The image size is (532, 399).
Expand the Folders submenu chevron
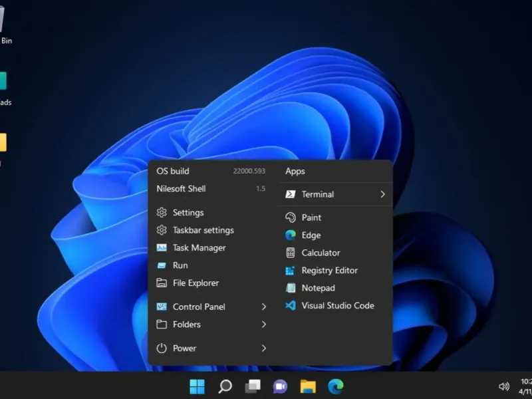[x=264, y=325]
